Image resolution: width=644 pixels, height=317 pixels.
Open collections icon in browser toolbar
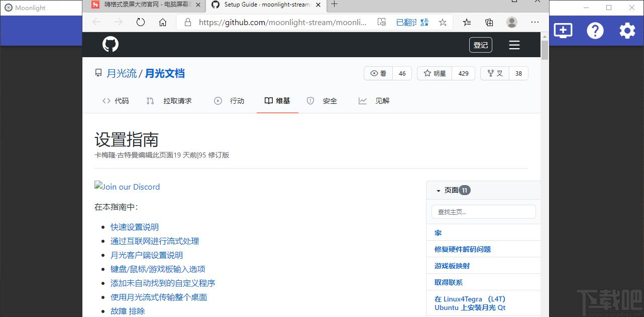click(489, 22)
